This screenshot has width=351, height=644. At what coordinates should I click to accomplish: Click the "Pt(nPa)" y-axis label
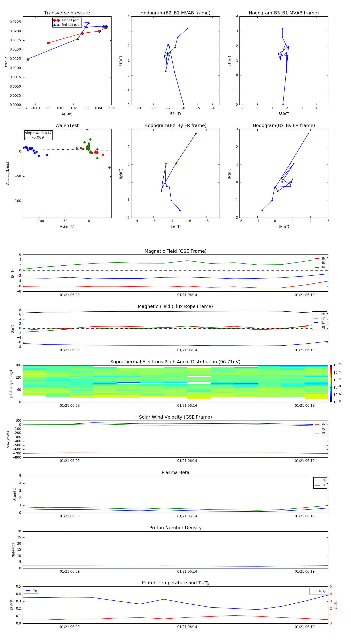coord(6,61)
